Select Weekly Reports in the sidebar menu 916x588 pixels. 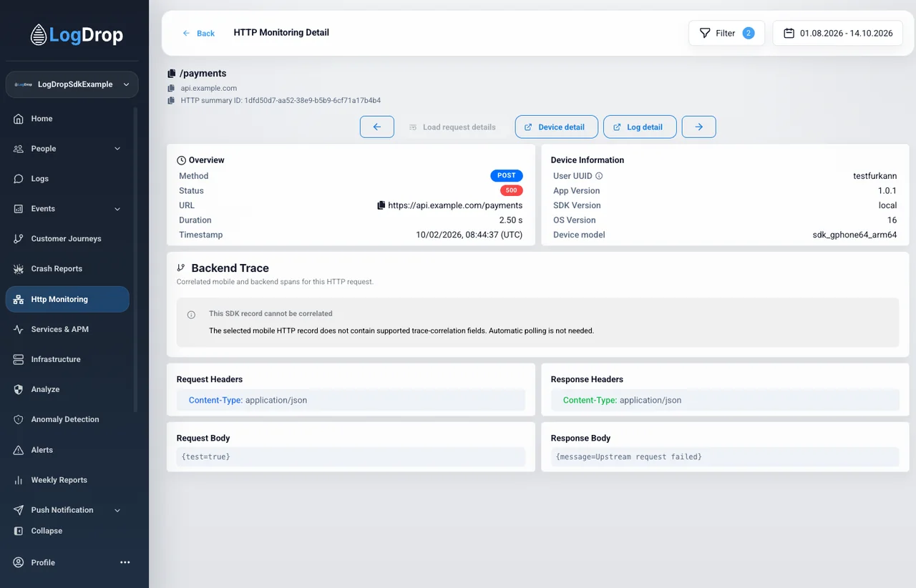67,480
